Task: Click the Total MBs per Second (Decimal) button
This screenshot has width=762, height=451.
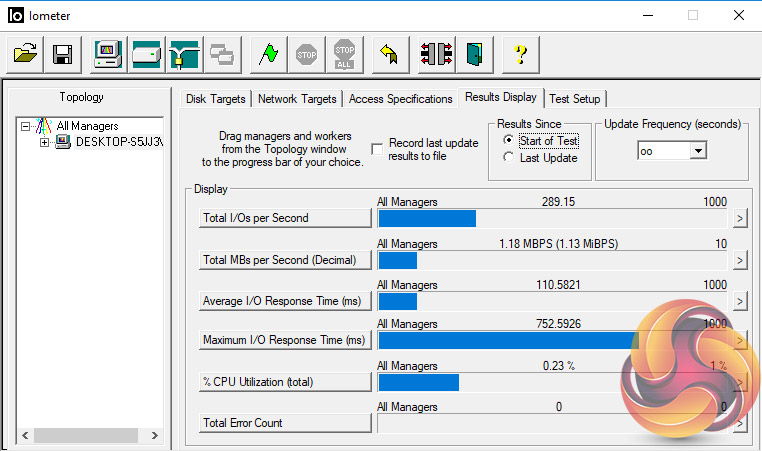Action: coord(285,260)
